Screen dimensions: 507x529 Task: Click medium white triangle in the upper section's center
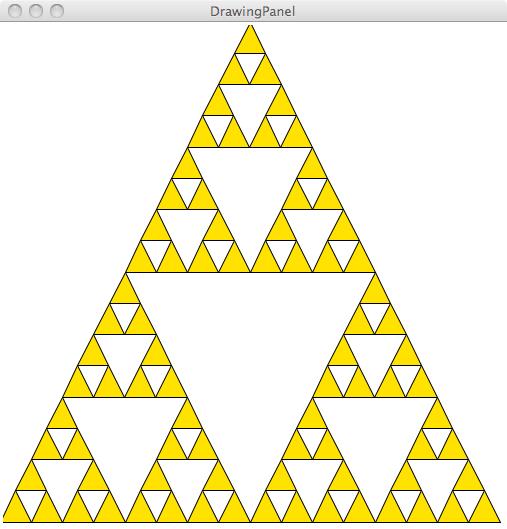coord(250,189)
